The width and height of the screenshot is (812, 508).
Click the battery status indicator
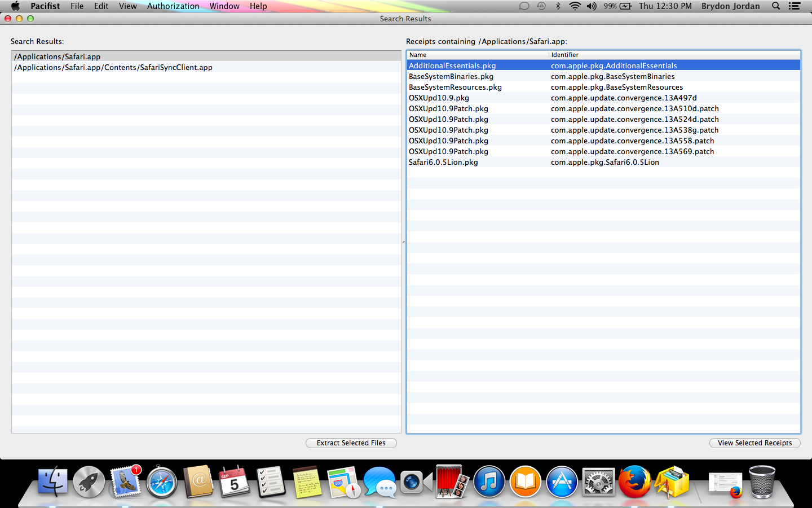click(x=626, y=6)
